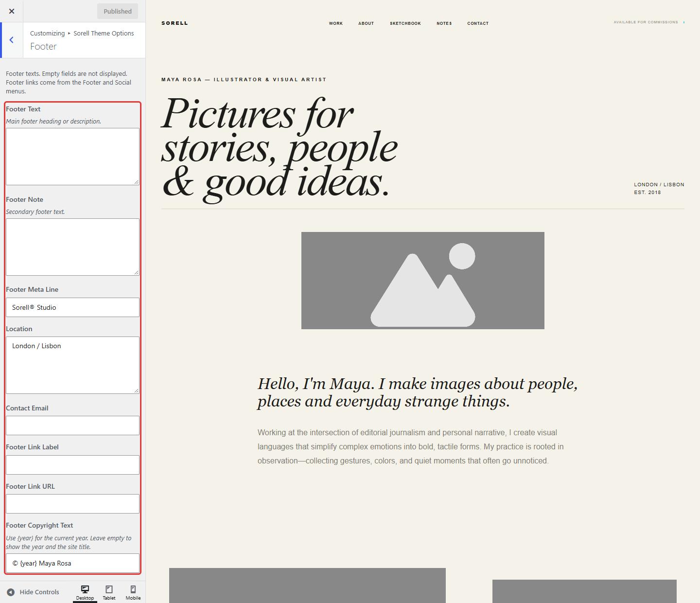Focus the Contact Email input
The image size is (700, 603).
pos(72,426)
